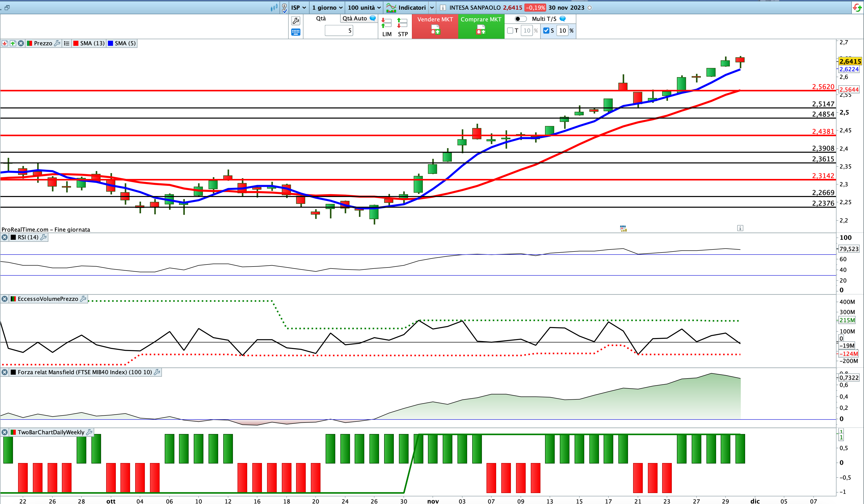Enable the T target checkbox
This screenshot has height=504, width=864.
pyautogui.click(x=510, y=31)
